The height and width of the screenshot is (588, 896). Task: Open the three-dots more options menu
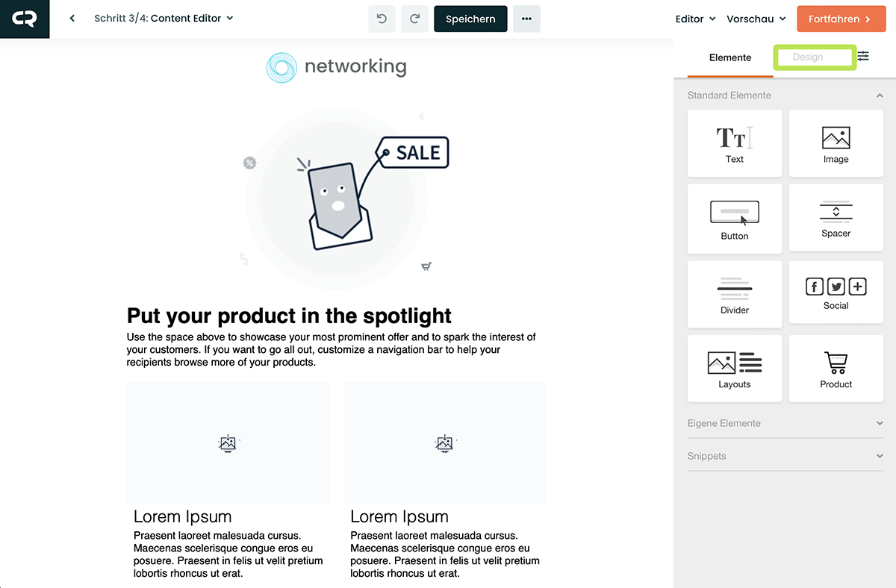coord(526,19)
